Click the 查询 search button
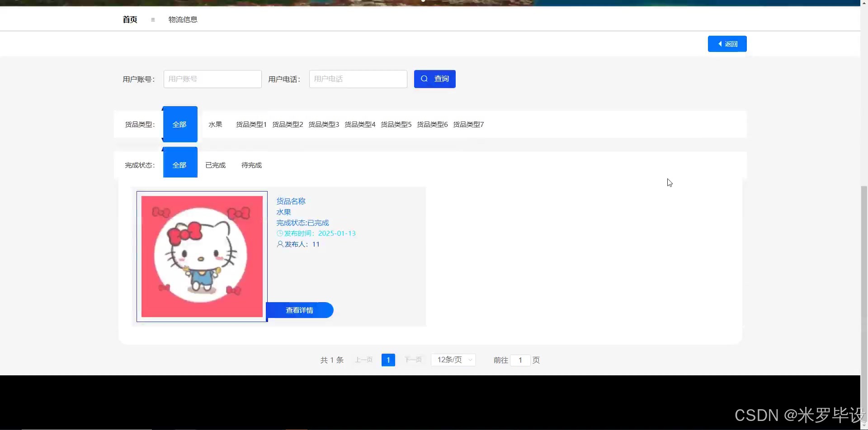This screenshot has height=430, width=868. [434, 79]
